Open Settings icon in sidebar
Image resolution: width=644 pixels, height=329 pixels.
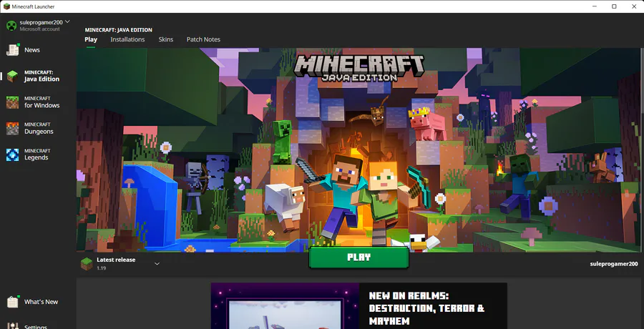pyautogui.click(x=13, y=326)
